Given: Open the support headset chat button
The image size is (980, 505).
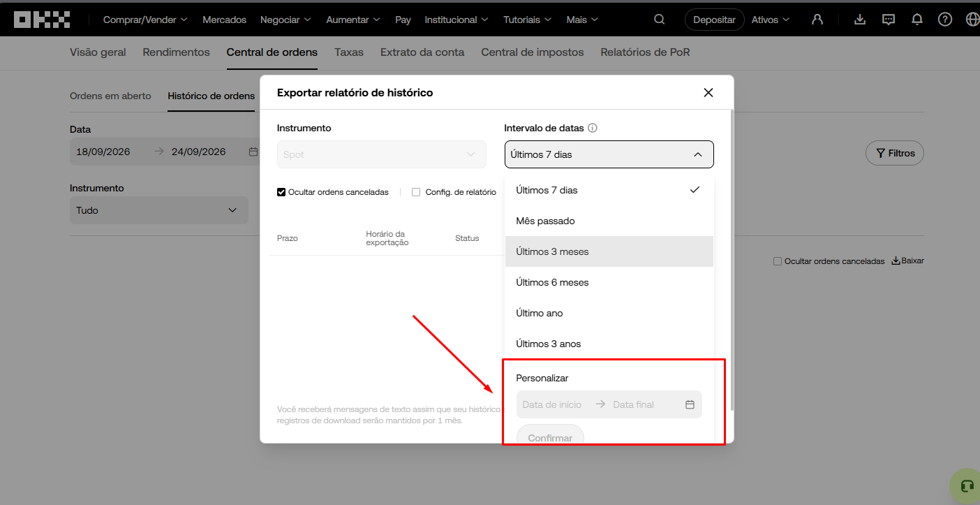Looking at the screenshot, I should click(966, 485).
